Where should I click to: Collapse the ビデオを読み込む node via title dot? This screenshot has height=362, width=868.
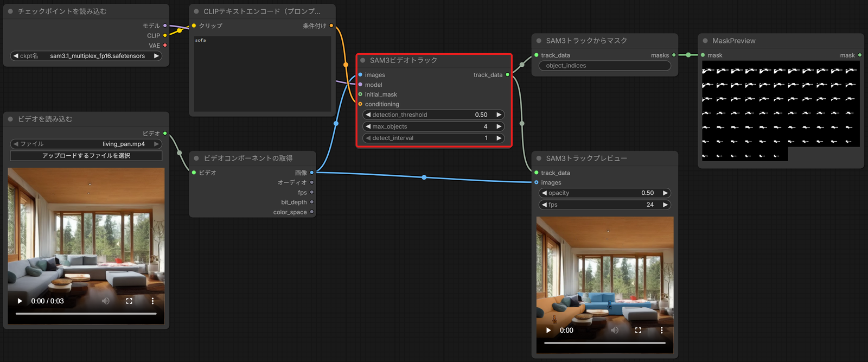click(10, 119)
